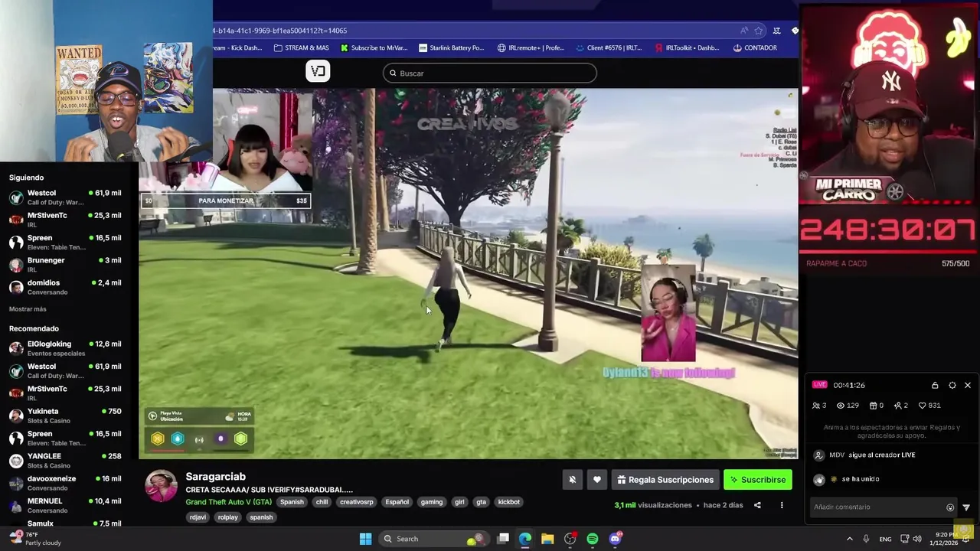Screen dimensions: 980x551
Task: Open taskbar volume control
Action: [917, 539]
